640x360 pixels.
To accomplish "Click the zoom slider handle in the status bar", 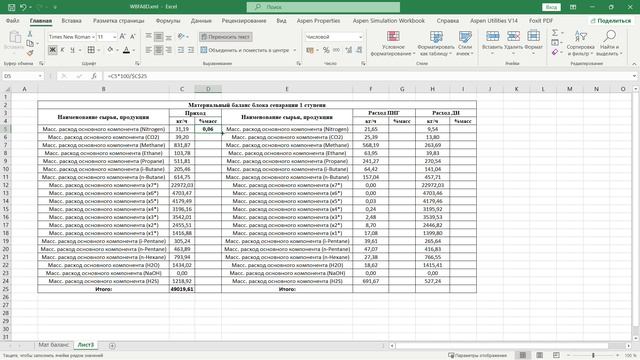I will (593, 355).
